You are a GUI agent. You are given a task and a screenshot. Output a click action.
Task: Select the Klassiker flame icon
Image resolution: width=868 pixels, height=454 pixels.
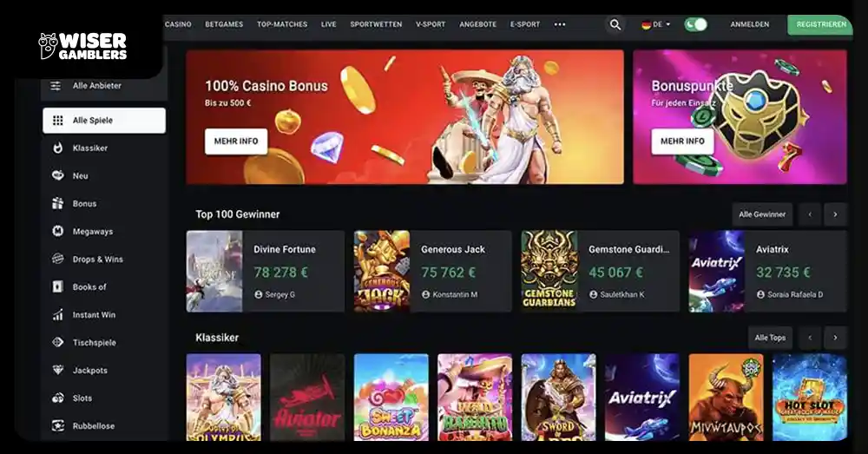pos(57,148)
